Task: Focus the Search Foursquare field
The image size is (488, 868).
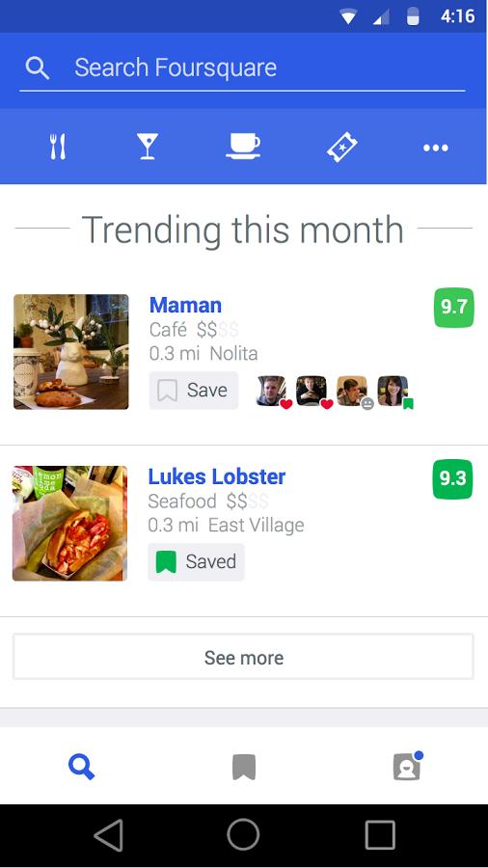Action: point(242,68)
